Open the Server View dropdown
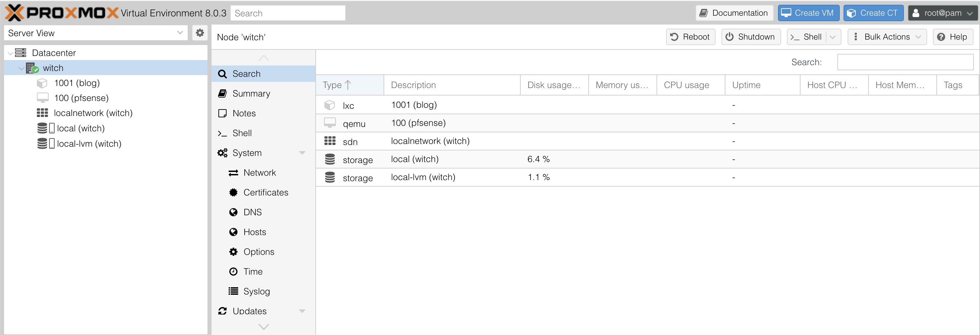This screenshot has height=335, width=980. tap(180, 33)
